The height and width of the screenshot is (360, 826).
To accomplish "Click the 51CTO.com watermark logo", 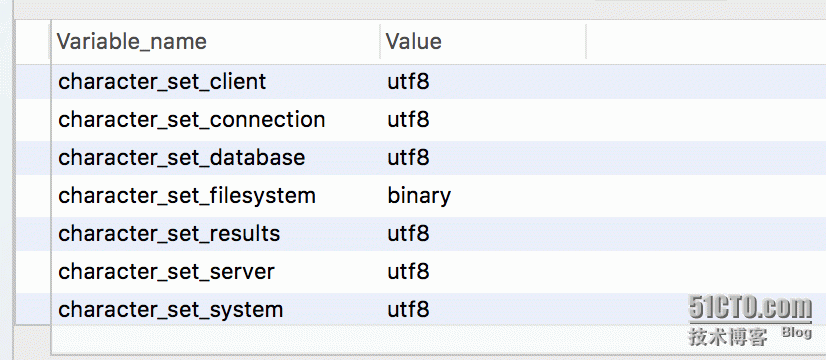I will [751, 308].
